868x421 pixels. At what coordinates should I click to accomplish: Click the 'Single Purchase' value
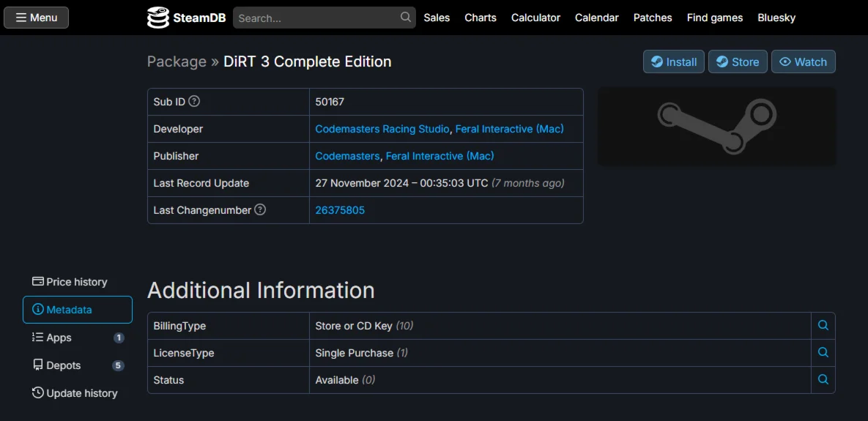[x=355, y=352]
